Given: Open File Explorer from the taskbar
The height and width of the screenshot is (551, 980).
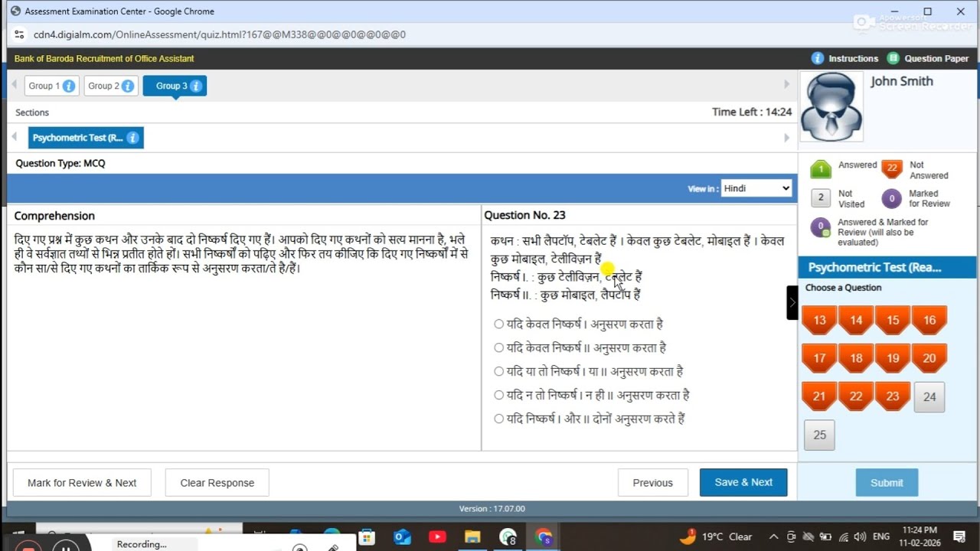Looking at the screenshot, I should (472, 537).
